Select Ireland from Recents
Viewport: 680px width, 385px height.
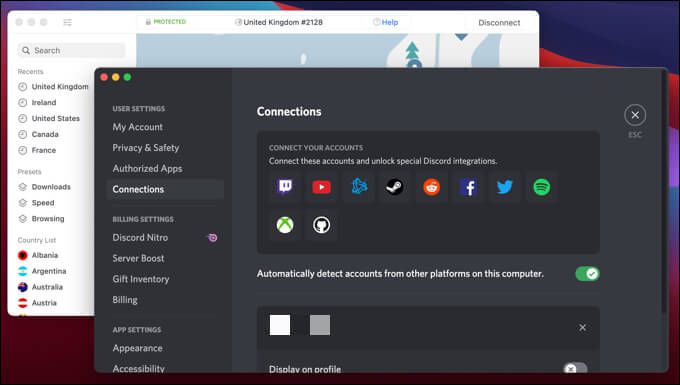[44, 102]
